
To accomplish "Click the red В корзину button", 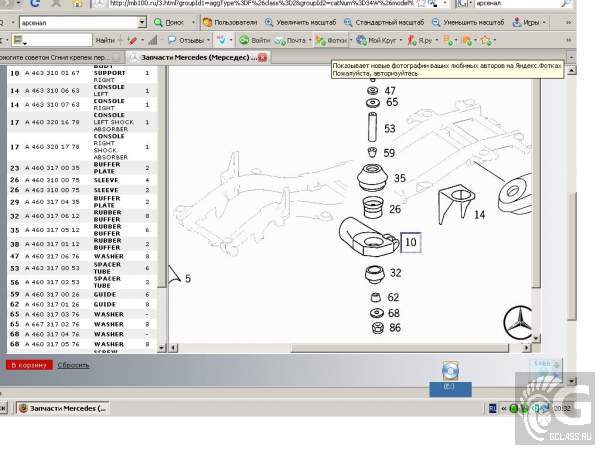I will pyautogui.click(x=27, y=365).
